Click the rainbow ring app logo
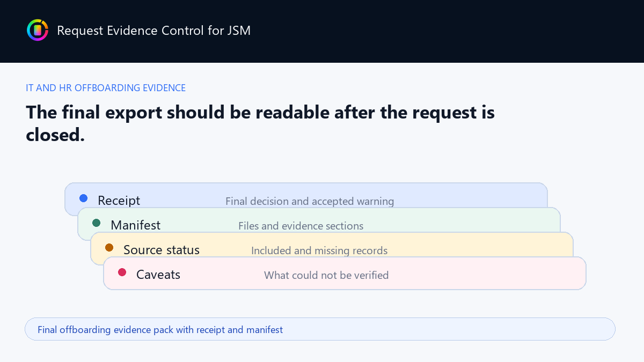The height and width of the screenshot is (362, 644). (x=38, y=30)
